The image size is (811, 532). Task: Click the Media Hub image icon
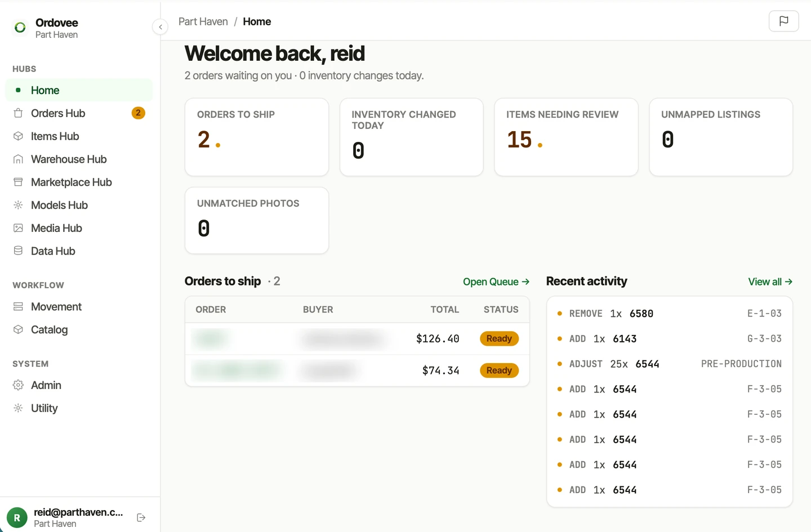(18, 228)
